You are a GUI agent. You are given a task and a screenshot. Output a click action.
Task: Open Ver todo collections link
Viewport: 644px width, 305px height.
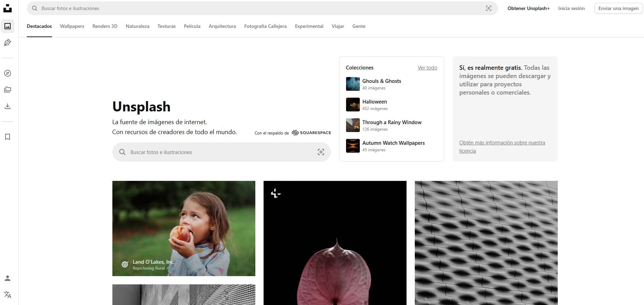pyautogui.click(x=427, y=68)
